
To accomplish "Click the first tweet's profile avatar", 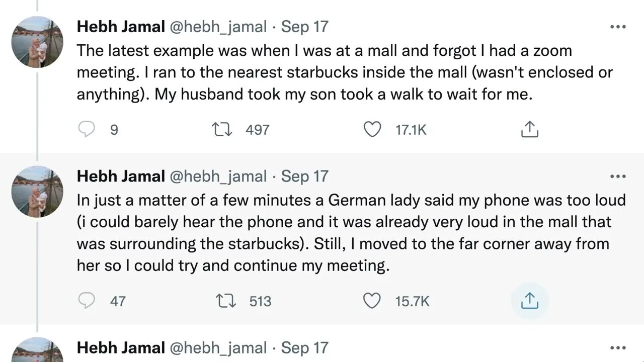I will pyautogui.click(x=37, y=42).
